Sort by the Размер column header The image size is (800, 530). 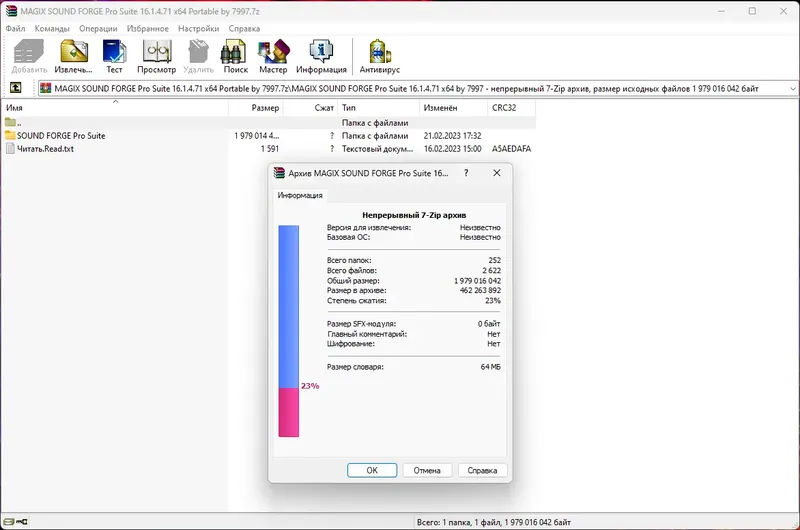256,108
